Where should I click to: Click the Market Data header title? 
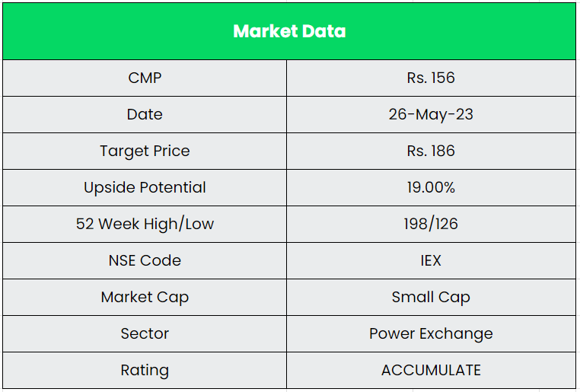[289, 31]
